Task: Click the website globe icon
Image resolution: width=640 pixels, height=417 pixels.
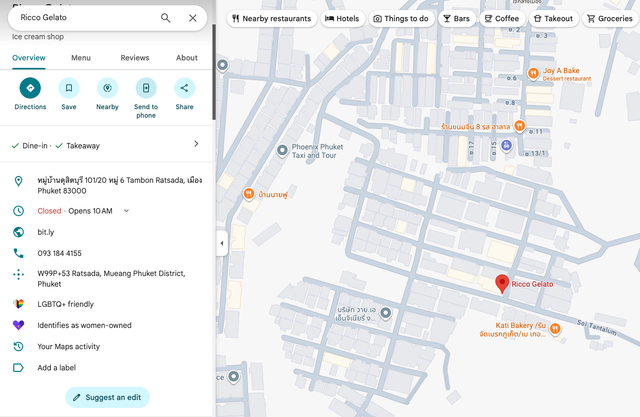Action: coord(18,232)
